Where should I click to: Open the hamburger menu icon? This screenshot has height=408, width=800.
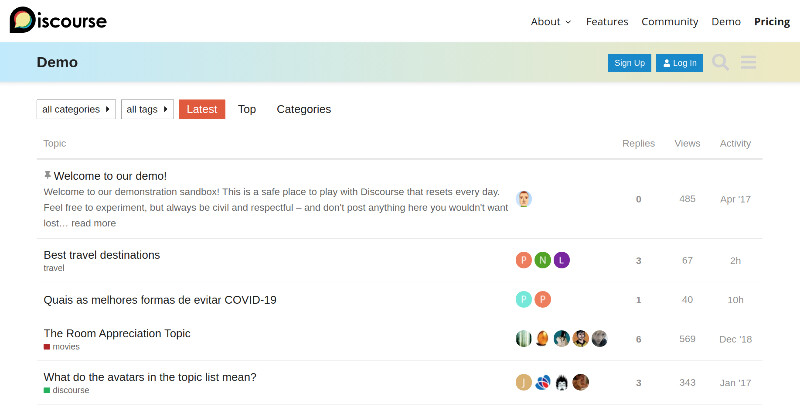[x=749, y=63]
